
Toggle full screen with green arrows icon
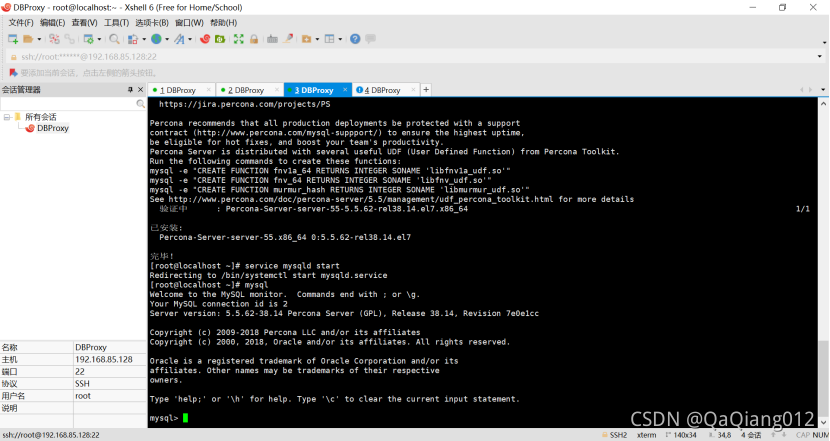coord(239,39)
